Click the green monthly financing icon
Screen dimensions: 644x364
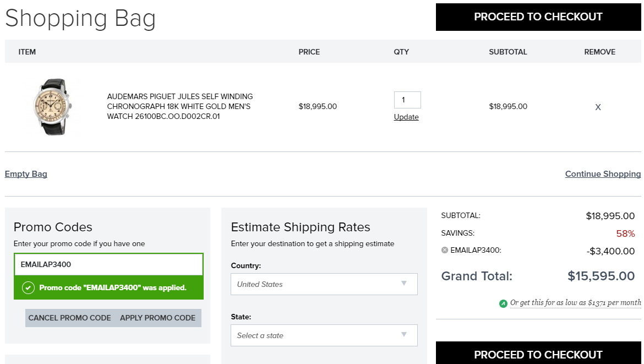pos(503,303)
